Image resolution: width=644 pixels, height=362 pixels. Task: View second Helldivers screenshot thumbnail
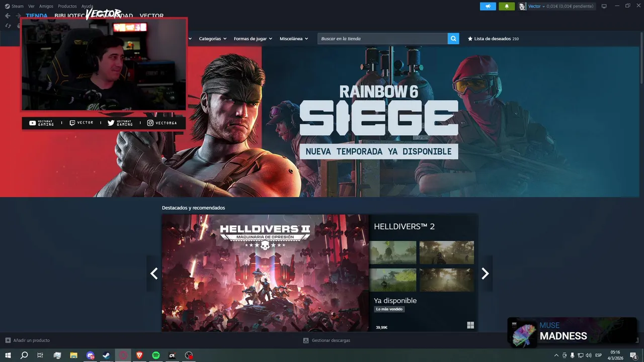[447, 252]
